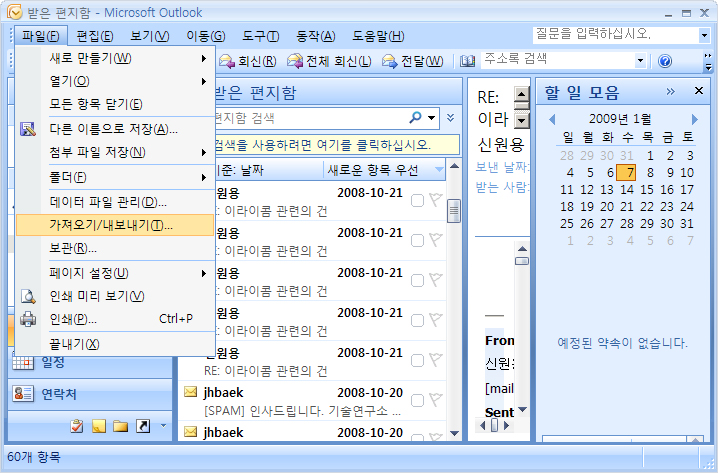718x473 pixels.
Task: Click the Shortcuts arrow icon in navigation bar
Action: tap(143, 426)
